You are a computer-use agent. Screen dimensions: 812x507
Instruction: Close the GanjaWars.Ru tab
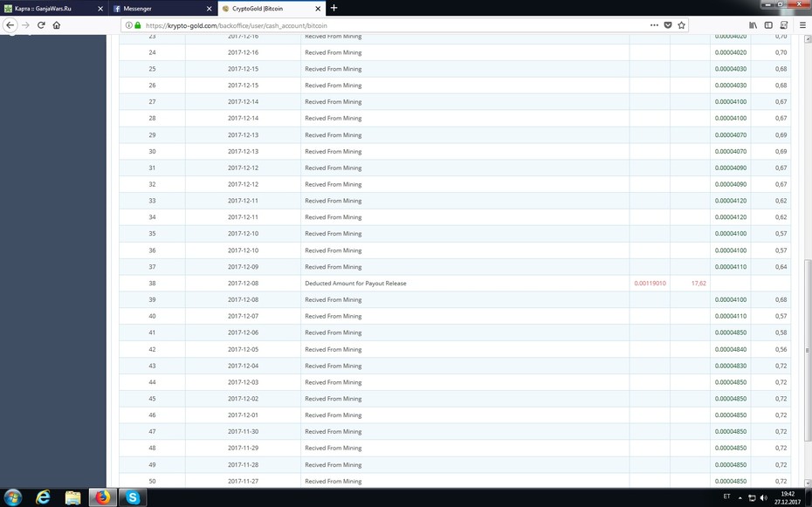pyautogui.click(x=100, y=9)
